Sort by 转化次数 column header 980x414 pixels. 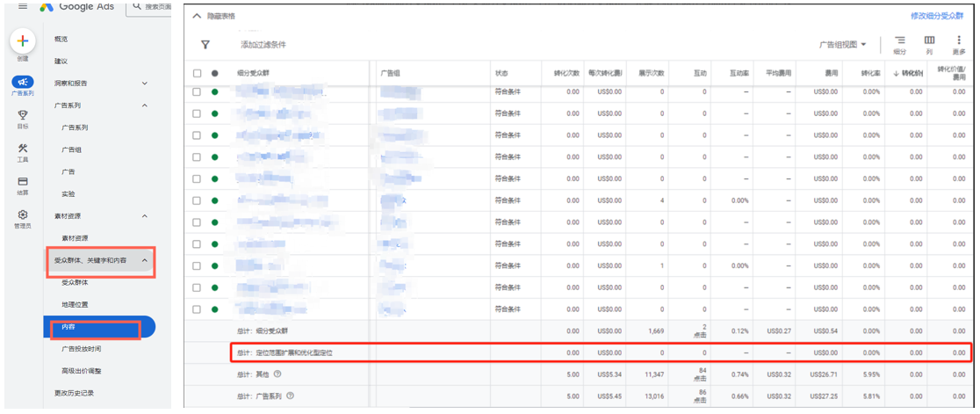click(566, 73)
